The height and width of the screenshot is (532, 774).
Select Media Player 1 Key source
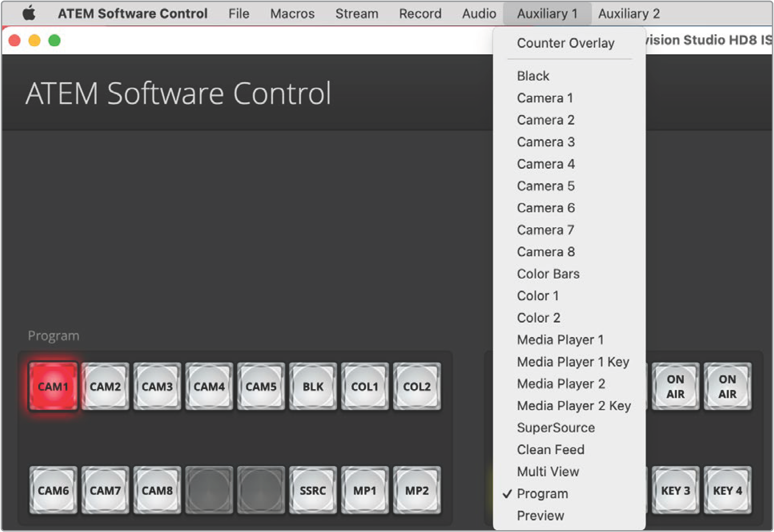point(569,361)
